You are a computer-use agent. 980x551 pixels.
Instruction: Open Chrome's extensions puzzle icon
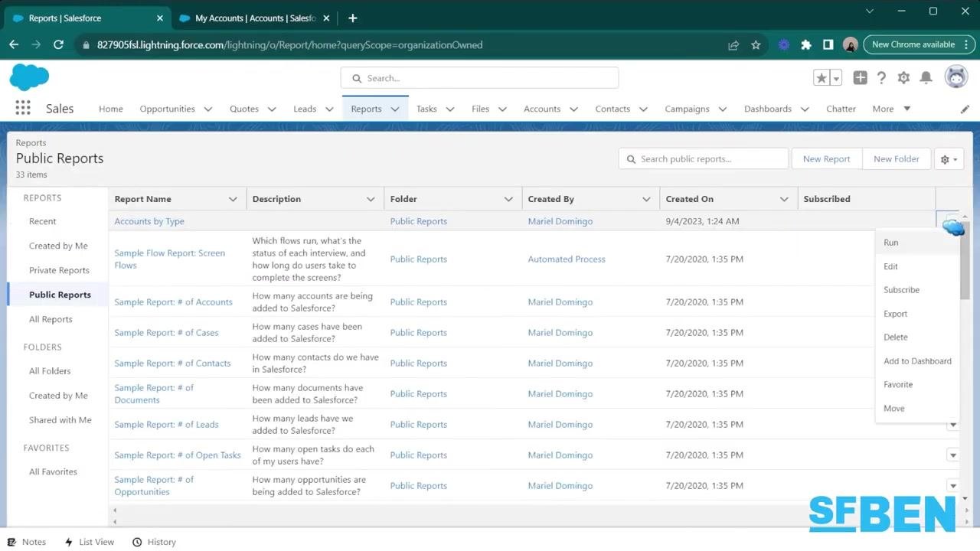pos(805,45)
